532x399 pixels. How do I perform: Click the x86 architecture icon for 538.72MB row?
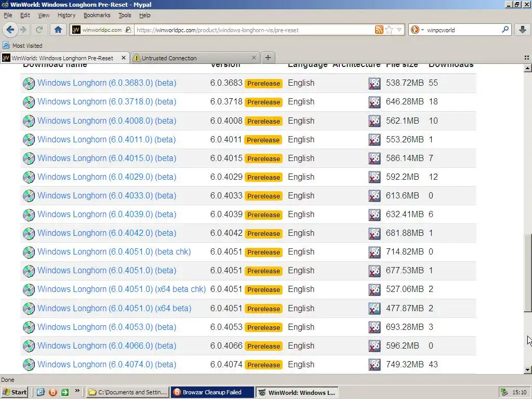(x=375, y=83)
